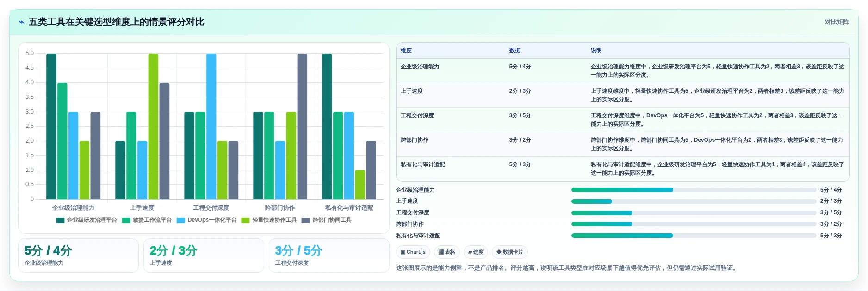Viewport: 868px width, 291px height.
Task: Click the panel title 五类工具在关键选型维度上的情景评分对比
Action: pyautogui.click(x=116, y=22)
